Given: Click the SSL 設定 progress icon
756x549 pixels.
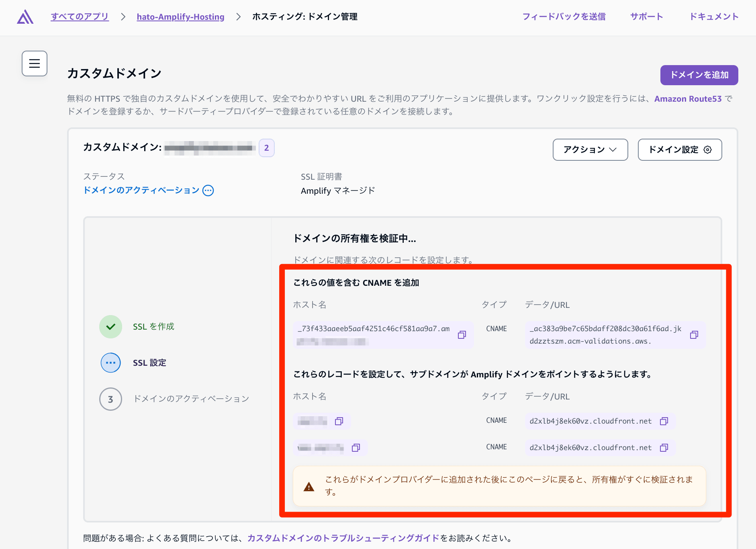Looking at the screenshot, I should point(110,363).
